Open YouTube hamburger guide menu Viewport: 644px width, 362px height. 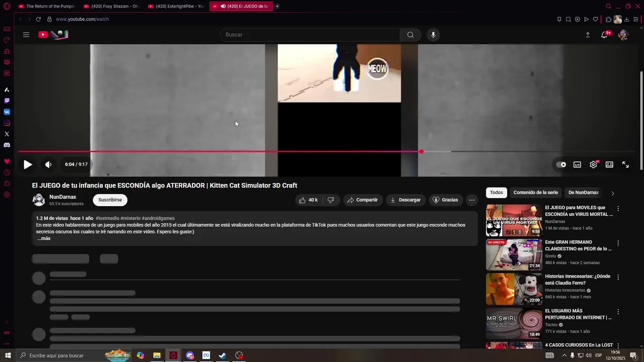pos(26,35)
